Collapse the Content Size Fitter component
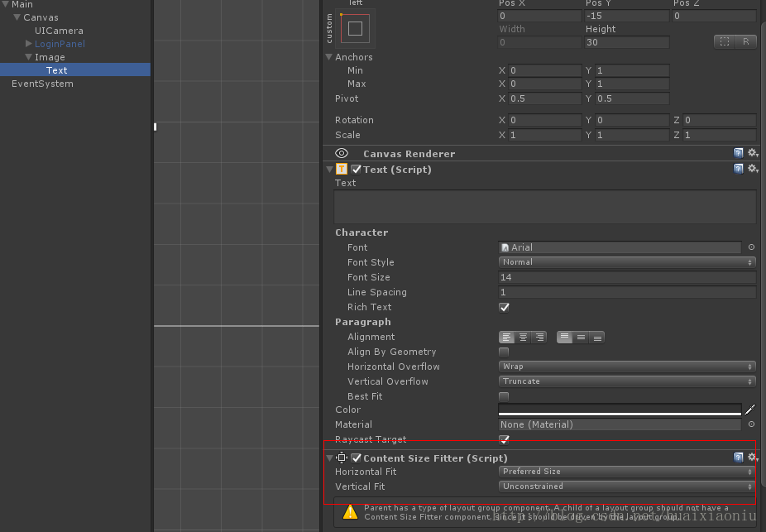Image resolution: width=766 pixels, height=532 pixels. coord(329,458)
